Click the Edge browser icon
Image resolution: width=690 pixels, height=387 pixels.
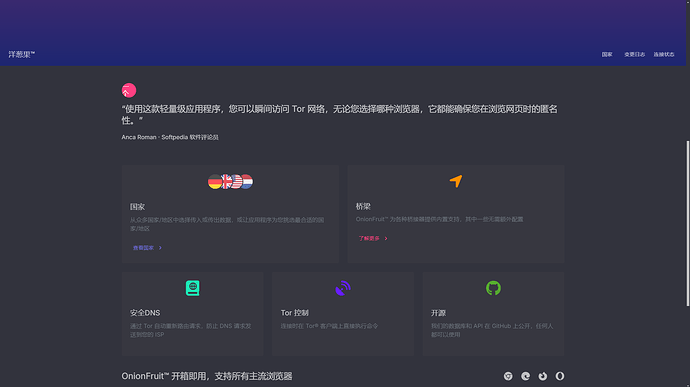(525, 376)
